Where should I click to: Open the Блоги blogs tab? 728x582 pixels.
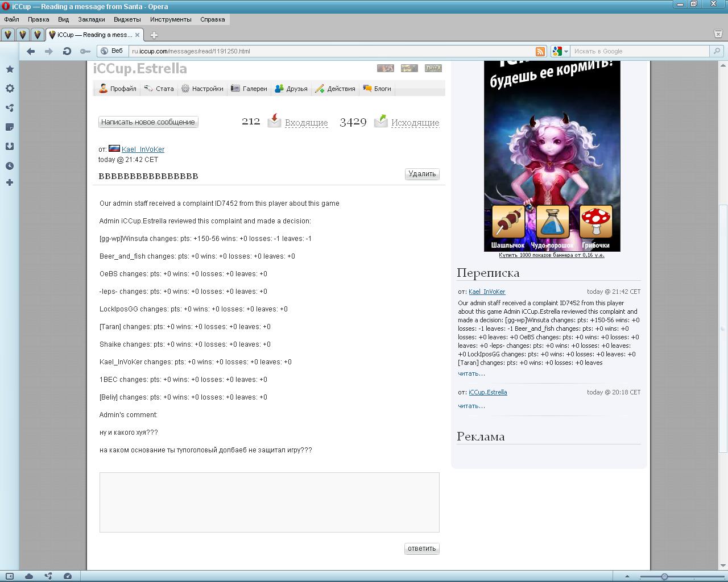[377, 89]
